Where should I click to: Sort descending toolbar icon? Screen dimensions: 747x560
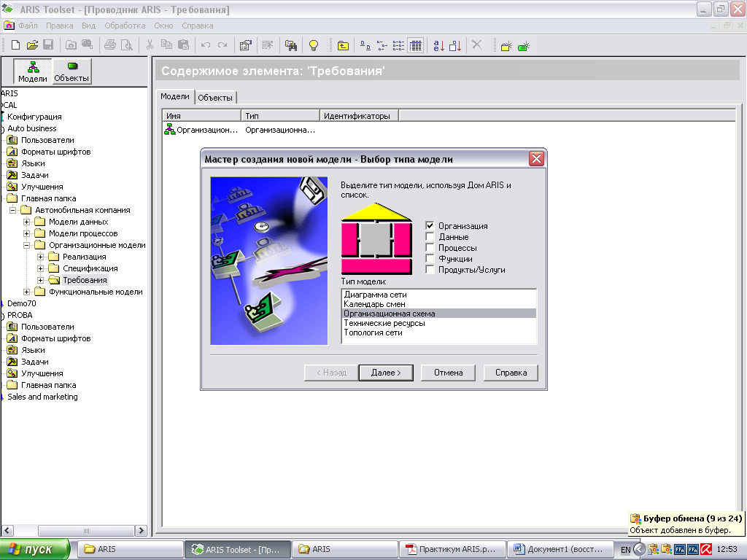[x=455, y=45]
